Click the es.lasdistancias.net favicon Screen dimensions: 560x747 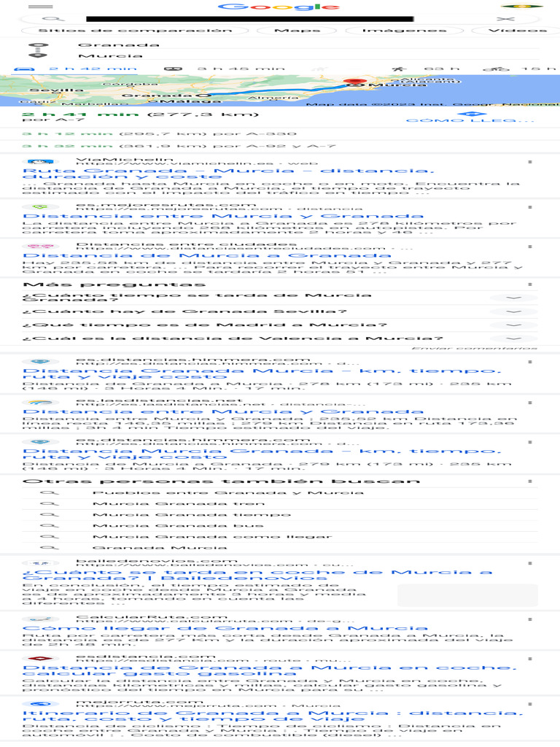41,403
